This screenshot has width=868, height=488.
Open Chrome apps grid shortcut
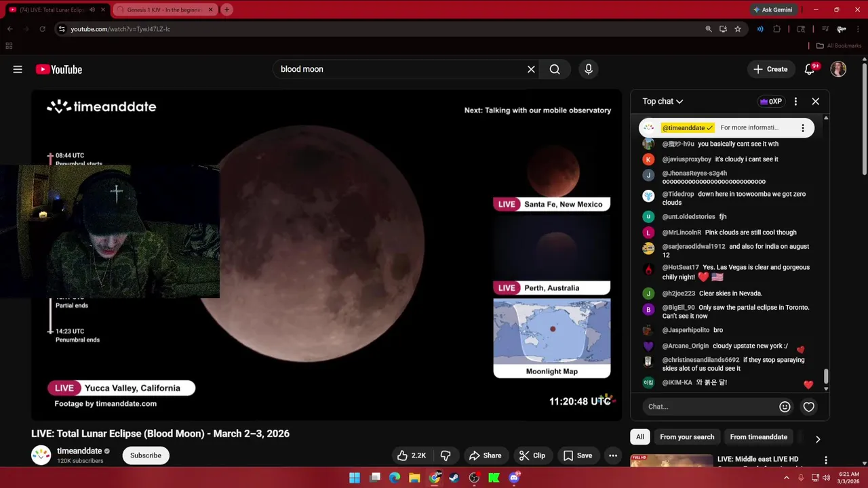9,46
